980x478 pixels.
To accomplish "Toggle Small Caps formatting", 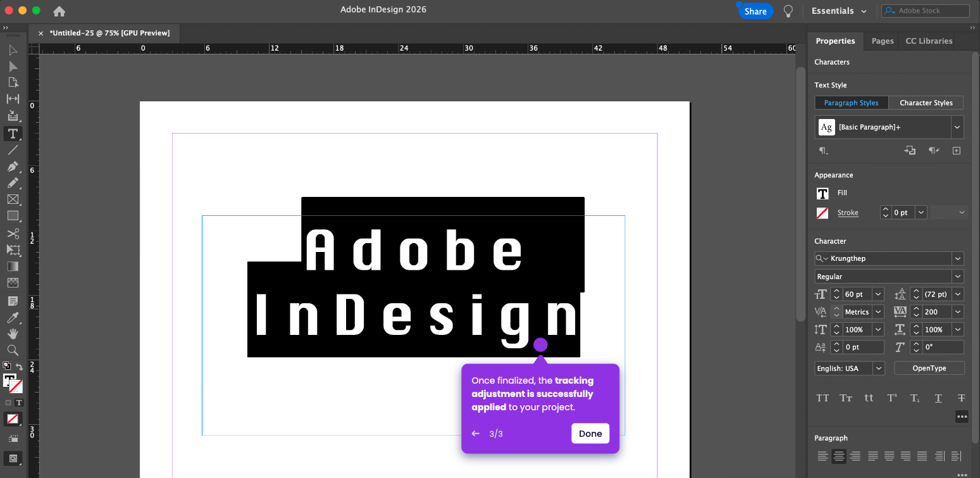I will (x=846, y=398).
